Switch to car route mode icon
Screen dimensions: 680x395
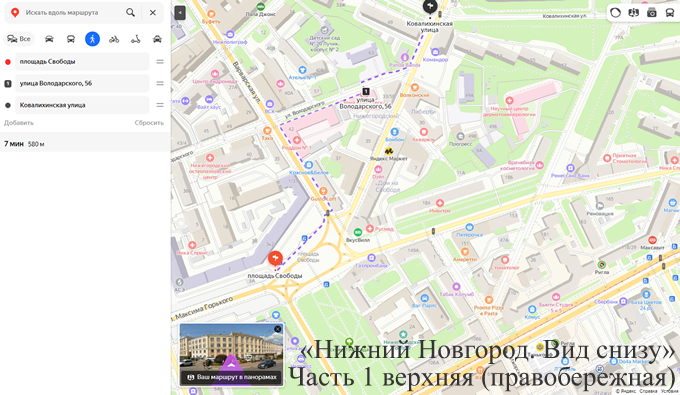pos(49,39)
